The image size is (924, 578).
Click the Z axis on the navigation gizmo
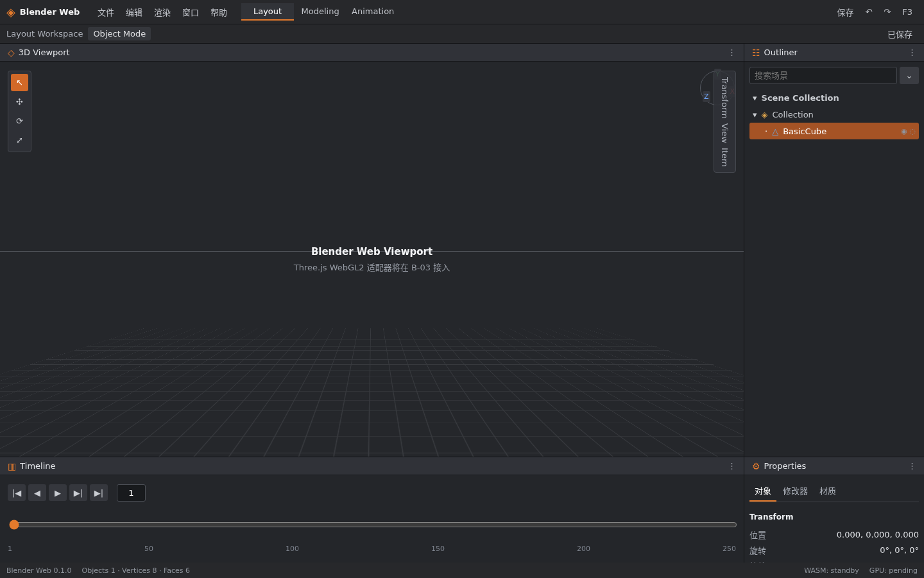[706, 96]
